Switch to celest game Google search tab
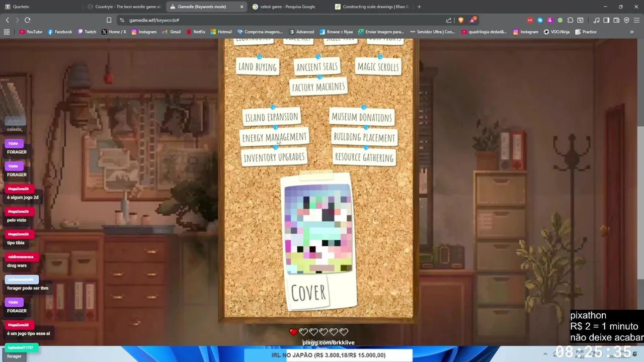Viewport: 644px width, 362px height. point(288,7)
